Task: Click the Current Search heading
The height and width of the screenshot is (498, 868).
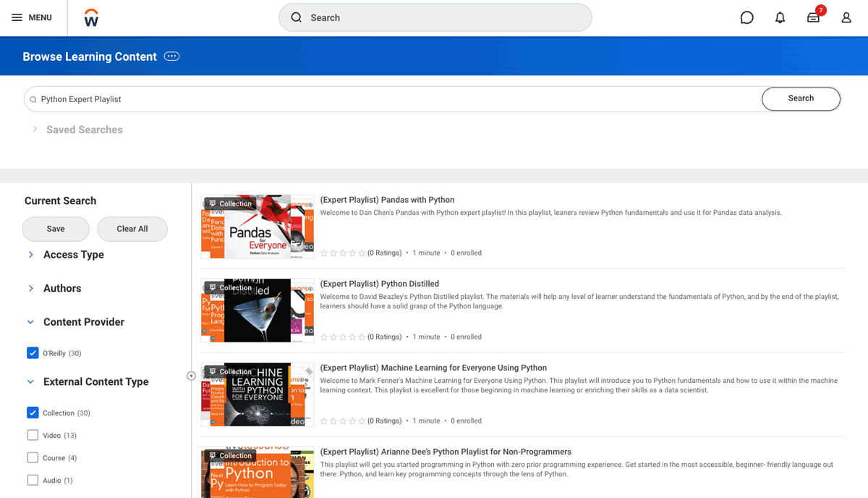Action: pos(60,201)
